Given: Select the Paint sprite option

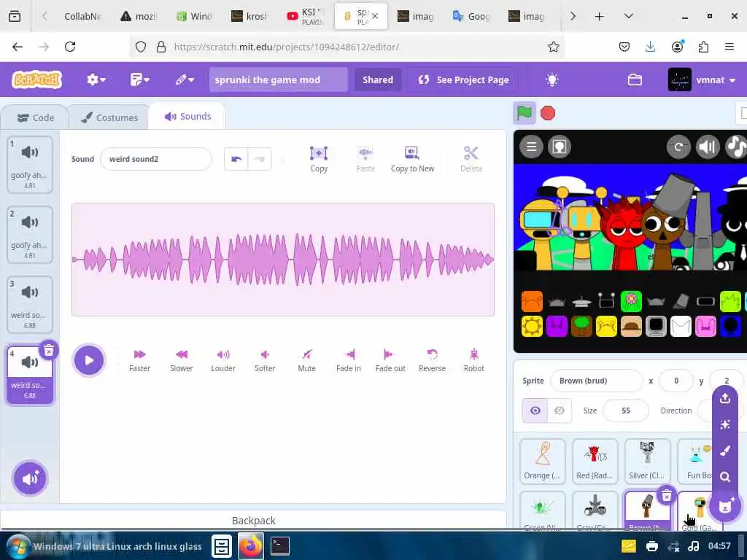Looking at the screenshot, I should click(x=725, y=451).
